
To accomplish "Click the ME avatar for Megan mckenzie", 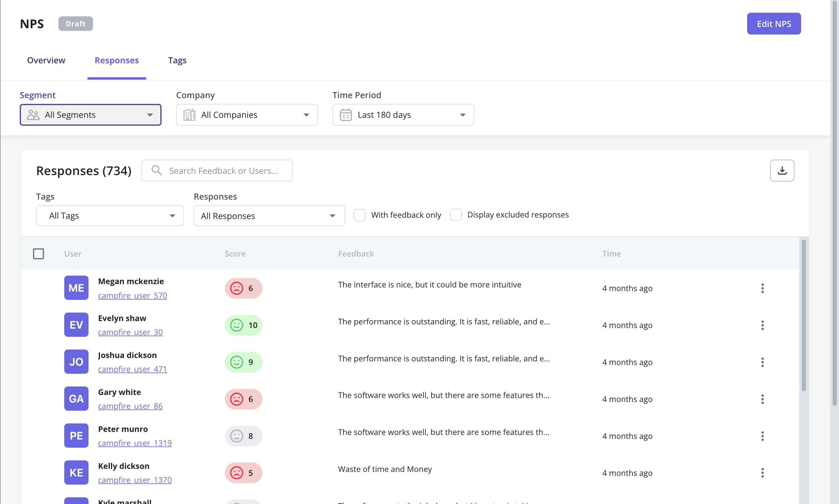I will 76,288.
